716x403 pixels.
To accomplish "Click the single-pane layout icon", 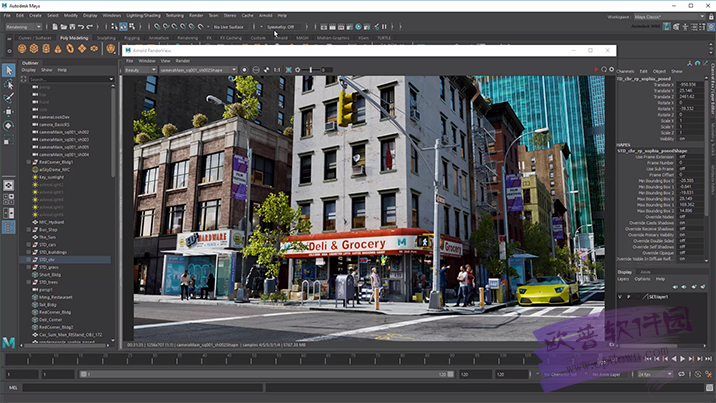I will point(9,185).
